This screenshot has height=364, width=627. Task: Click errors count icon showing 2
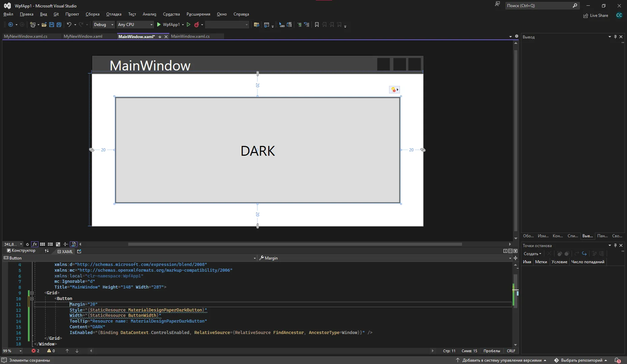pos(35,351)
